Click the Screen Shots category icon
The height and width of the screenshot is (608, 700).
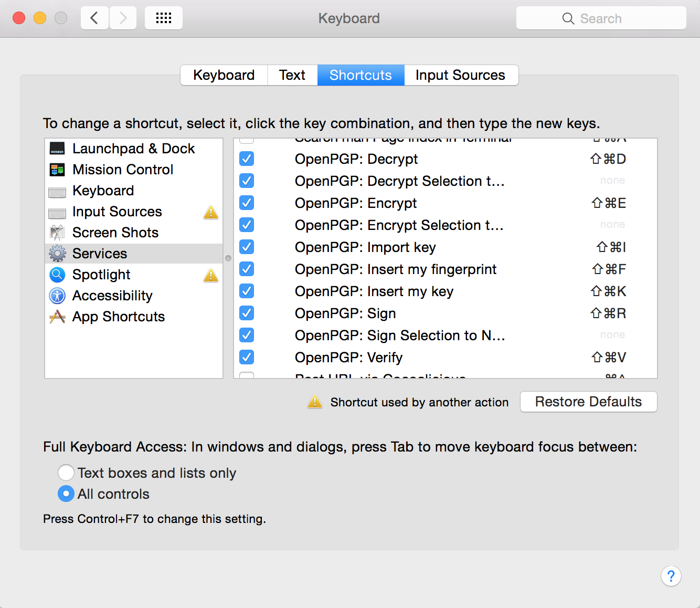(x=57, y=233)
